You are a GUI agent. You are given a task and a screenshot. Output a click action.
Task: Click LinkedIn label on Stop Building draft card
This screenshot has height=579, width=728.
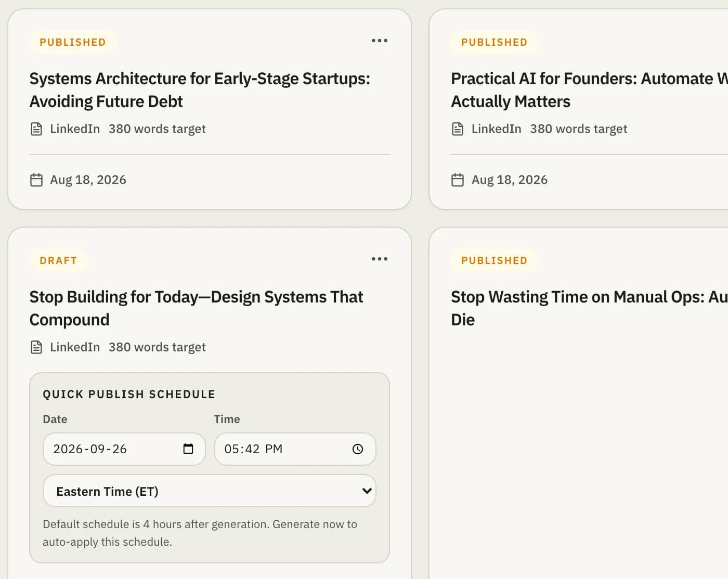pyautogui.click(x=75, y=347)
